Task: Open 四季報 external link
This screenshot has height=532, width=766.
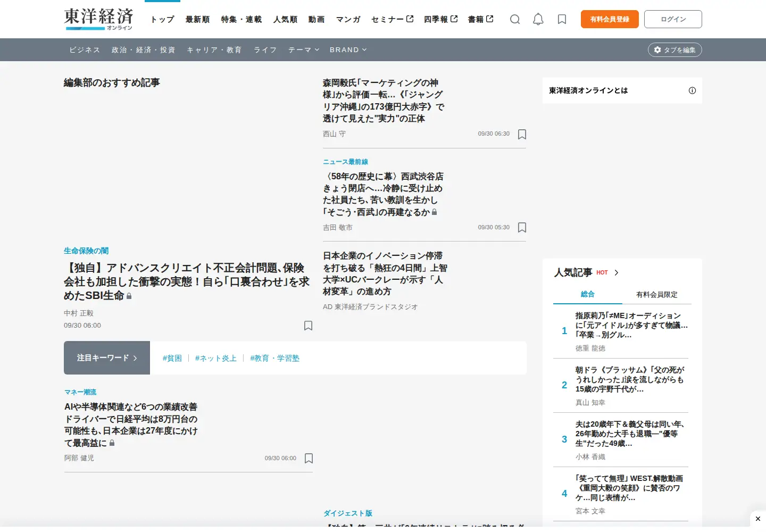Action: [x=441, y=19]
